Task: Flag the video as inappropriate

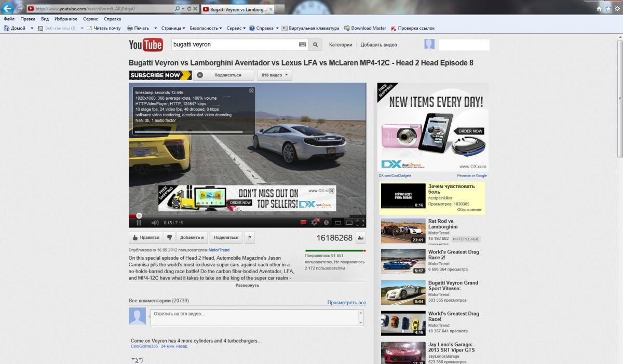Action: tap(249, 237)
